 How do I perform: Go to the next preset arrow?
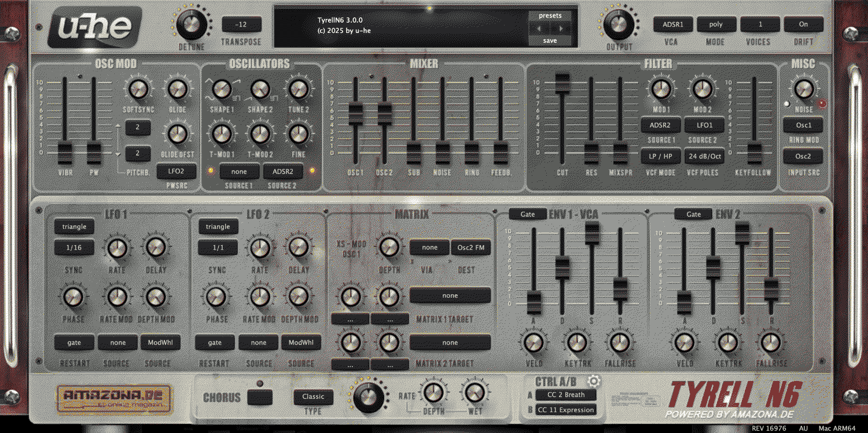pos(561,28)
